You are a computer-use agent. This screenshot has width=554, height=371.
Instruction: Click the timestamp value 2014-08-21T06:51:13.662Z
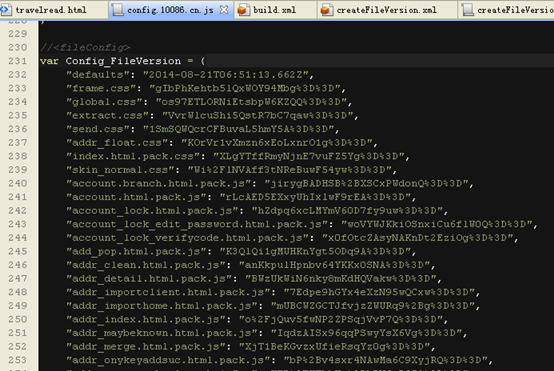(225, 75)
